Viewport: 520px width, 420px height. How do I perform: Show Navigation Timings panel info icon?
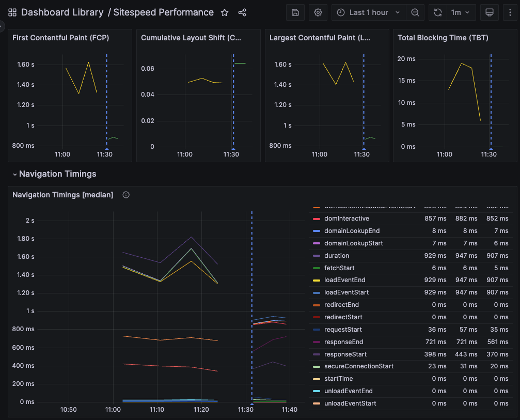pos(126,195)
